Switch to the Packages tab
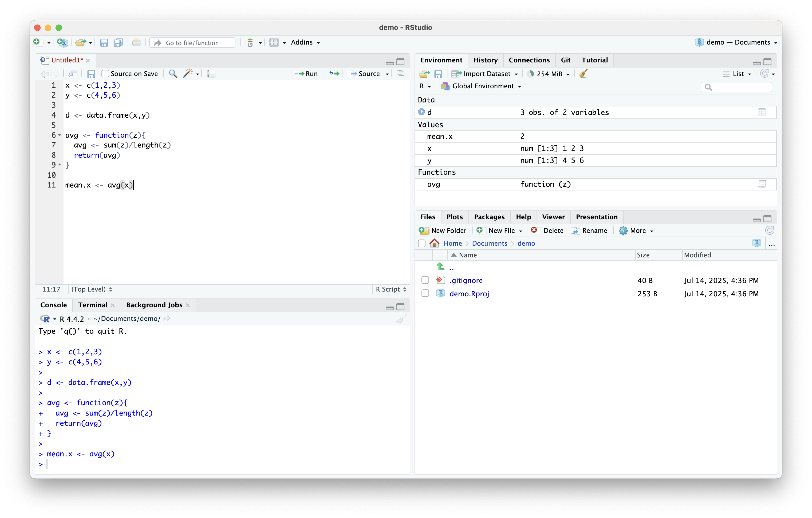This screenshot has height=518, width=812. 489,217
